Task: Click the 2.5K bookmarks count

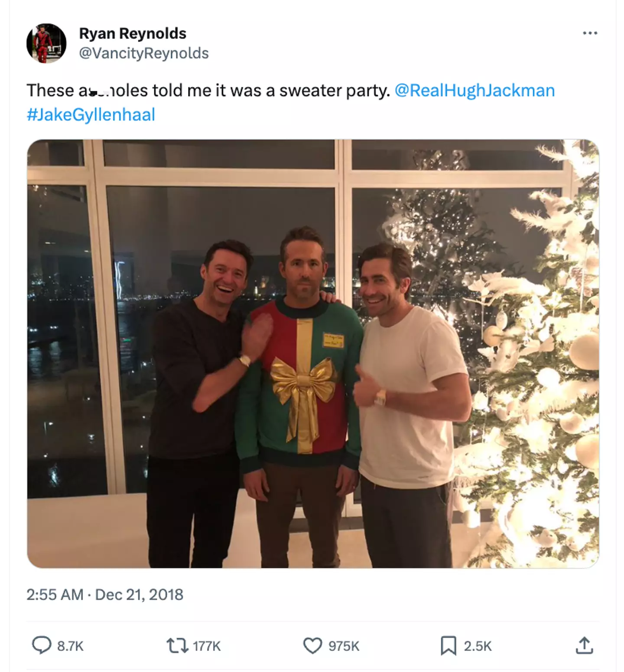Action: (478, 646)
